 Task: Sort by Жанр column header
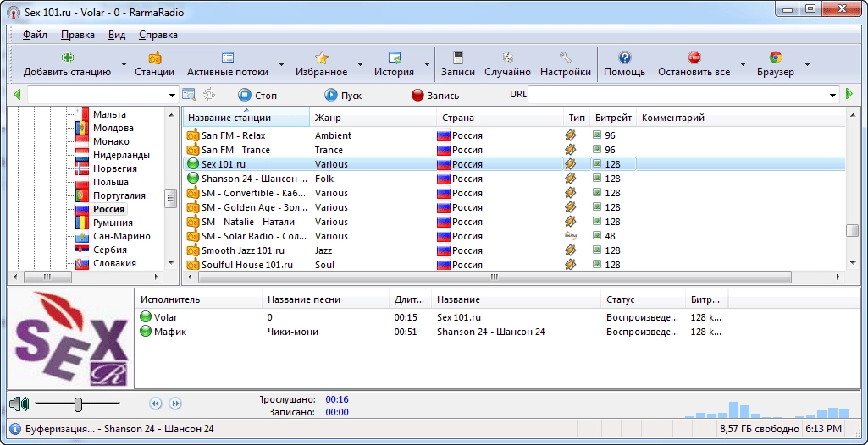point(373,118)
